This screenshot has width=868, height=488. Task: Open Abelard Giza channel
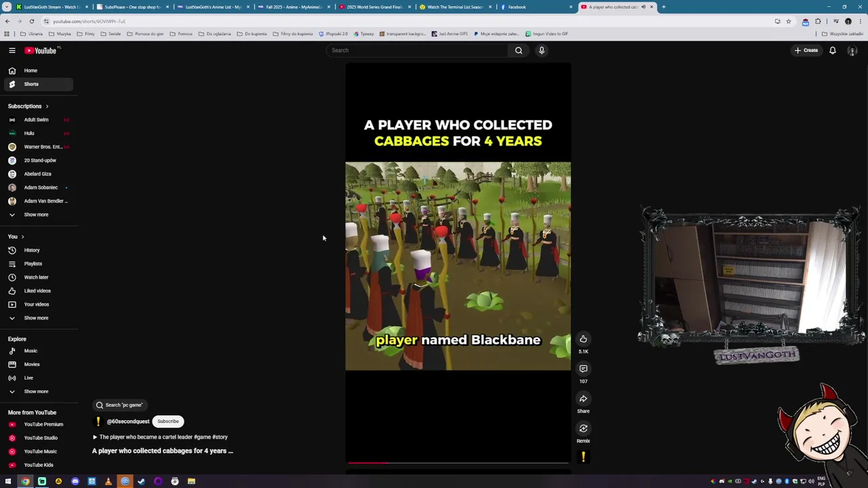coord(38,174)
